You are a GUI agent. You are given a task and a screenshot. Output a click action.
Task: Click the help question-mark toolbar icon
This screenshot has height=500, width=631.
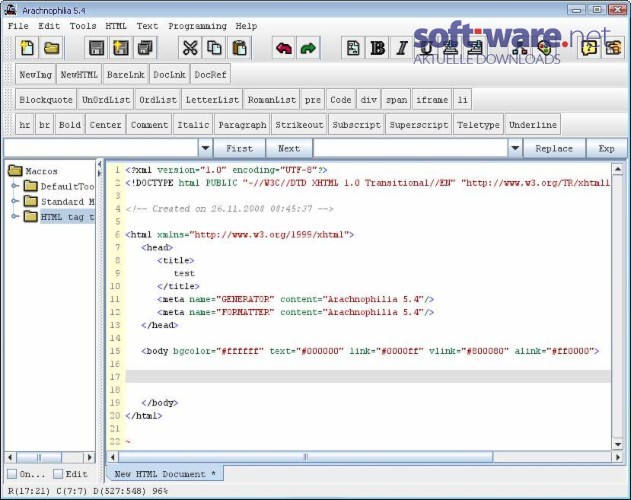click(x=589, y=48)
